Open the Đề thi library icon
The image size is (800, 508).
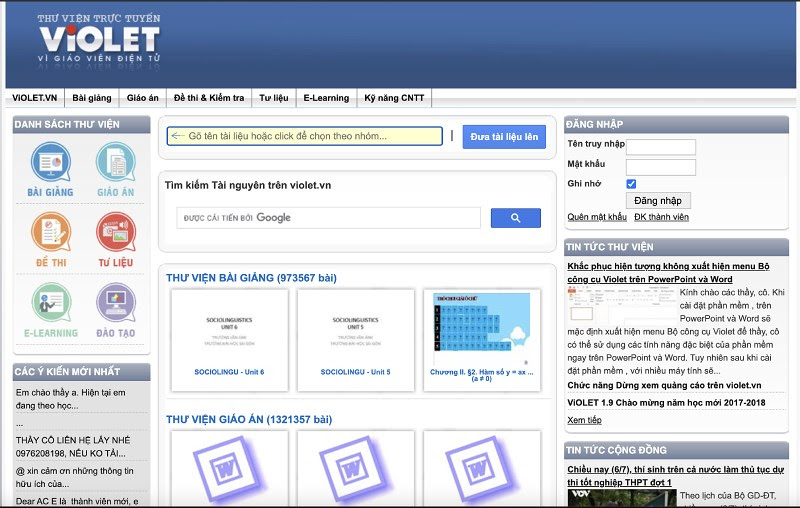tap(51, 240)
